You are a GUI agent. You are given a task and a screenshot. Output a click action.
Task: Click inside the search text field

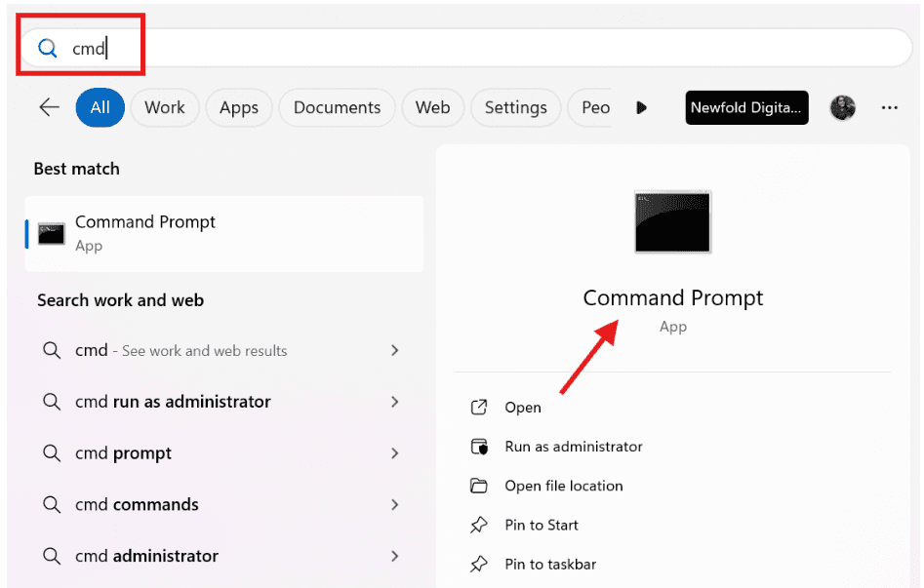coord(465,48)
